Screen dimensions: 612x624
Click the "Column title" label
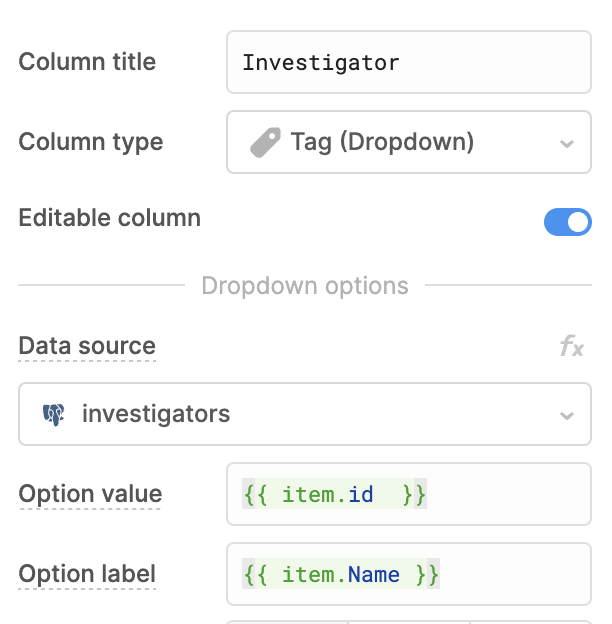click(x=87, y=62)
